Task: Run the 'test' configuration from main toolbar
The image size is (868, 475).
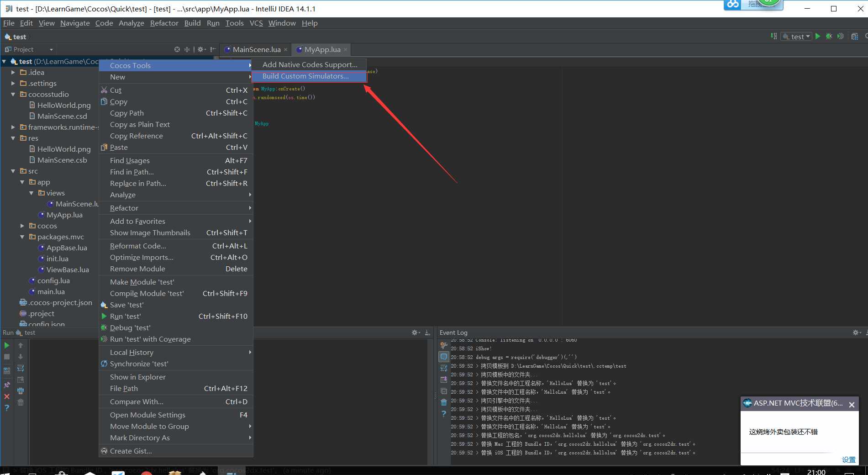Action: pyautogui.click(x=818, y=37)
